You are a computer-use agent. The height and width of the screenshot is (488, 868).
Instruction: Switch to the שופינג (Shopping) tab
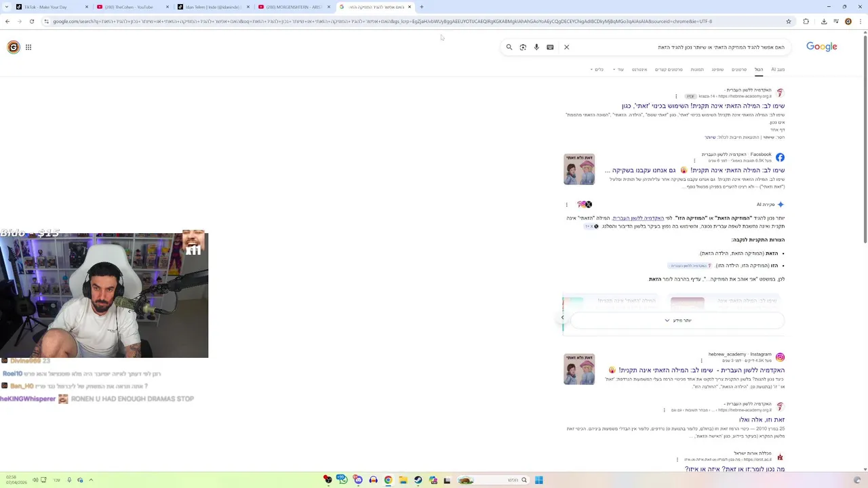[717, 69]
